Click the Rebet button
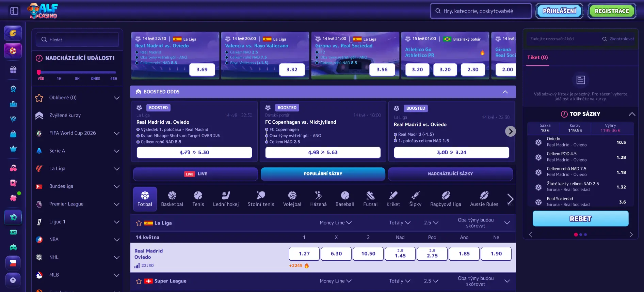 [x=581, y=219]
